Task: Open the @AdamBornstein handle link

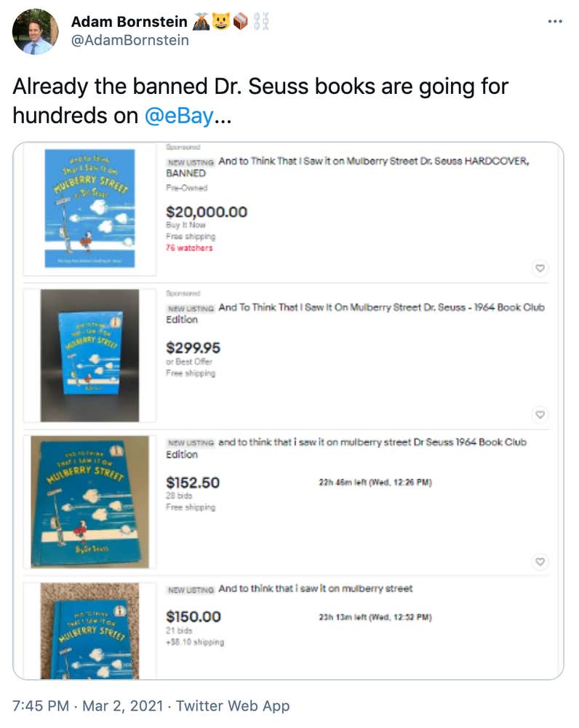Action: tap(129, 40)
